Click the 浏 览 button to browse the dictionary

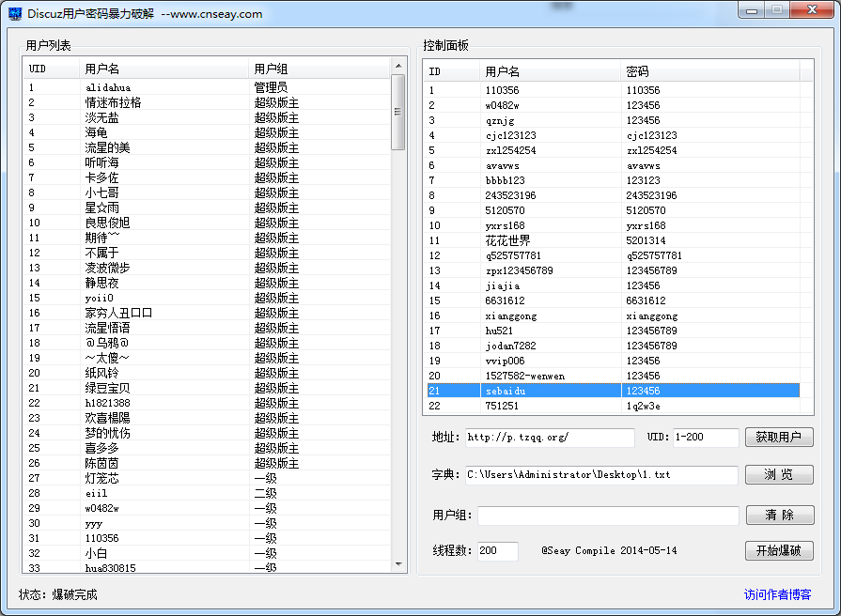click(779, 474)
